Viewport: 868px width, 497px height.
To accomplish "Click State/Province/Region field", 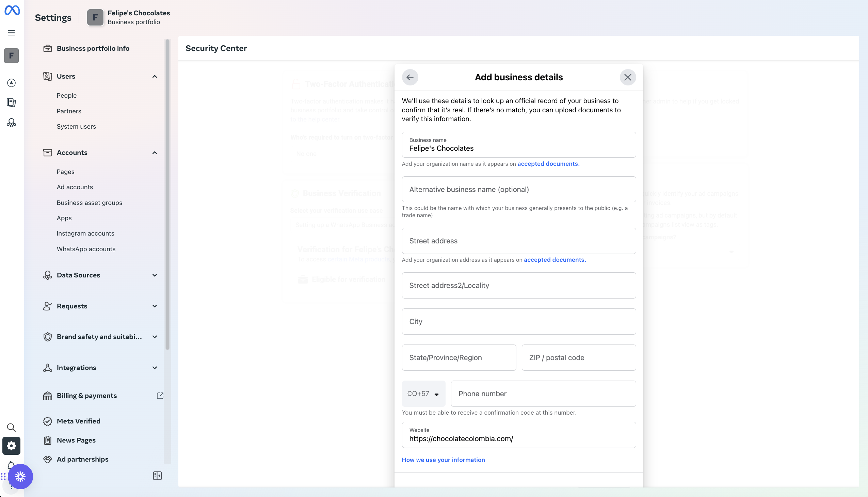I will (x=459, y=358).
